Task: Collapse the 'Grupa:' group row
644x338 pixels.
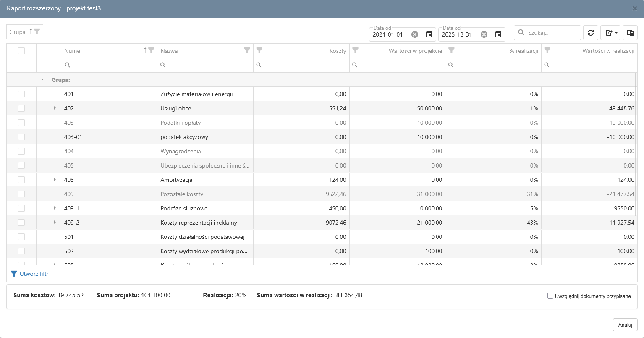Action: [42, 79]
